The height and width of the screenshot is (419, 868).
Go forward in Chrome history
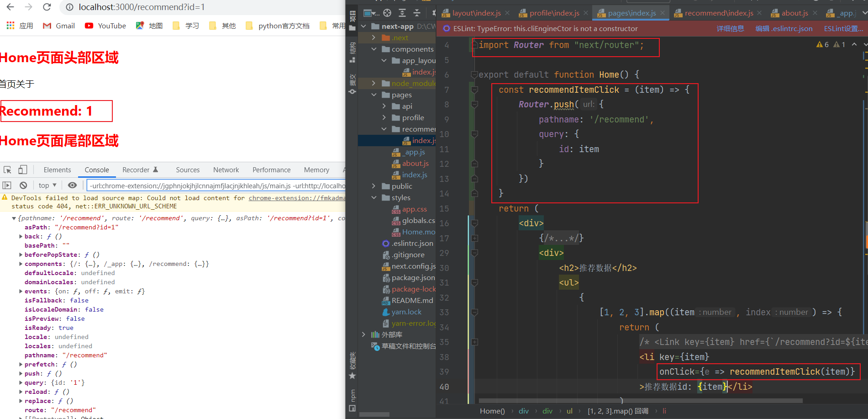pos(28,7)
